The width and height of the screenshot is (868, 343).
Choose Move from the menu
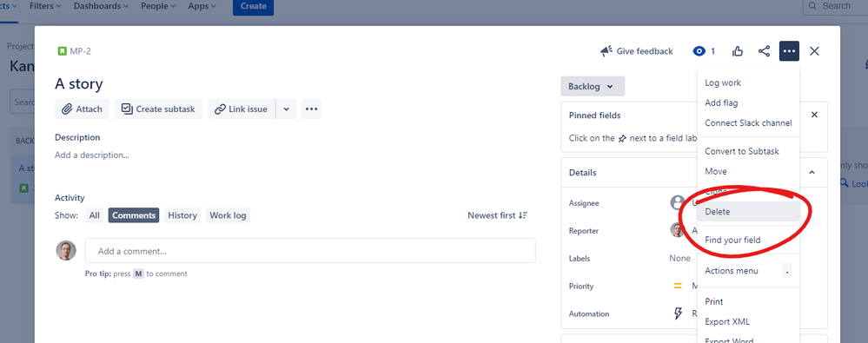point(748,172)
